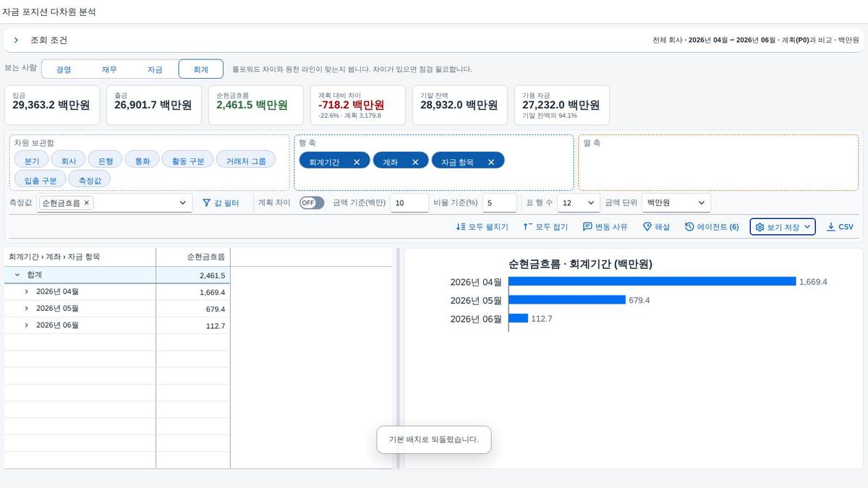Expand the 2026년 04월 row
This screenshot has width=868, height=488.
[26, 292]
